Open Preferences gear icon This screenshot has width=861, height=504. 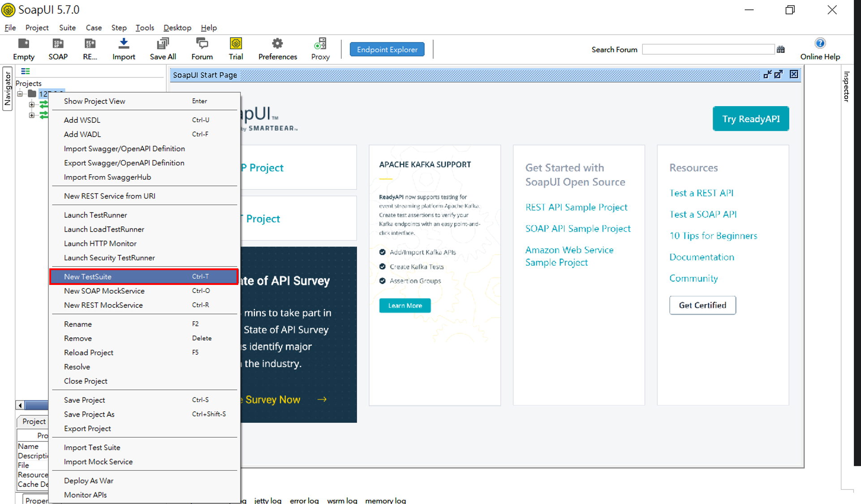point(277,44)
